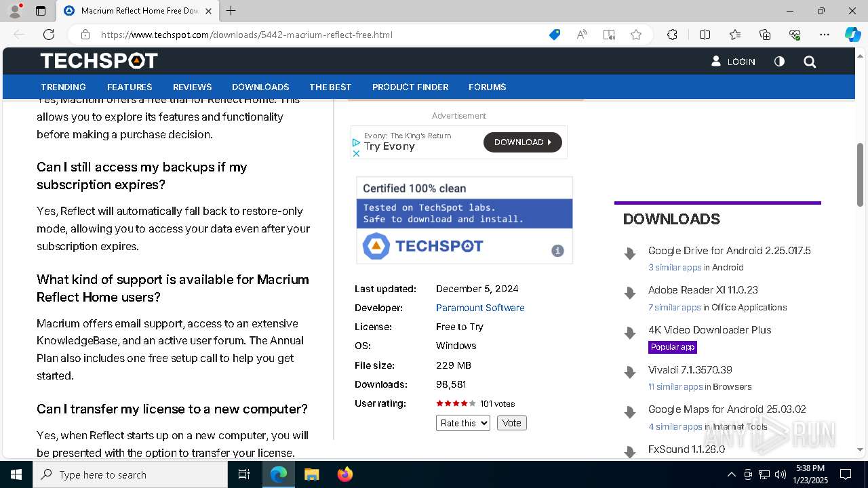Click the taskbar search box
Viewport: 868px width, 488px height.
[130, 474]
